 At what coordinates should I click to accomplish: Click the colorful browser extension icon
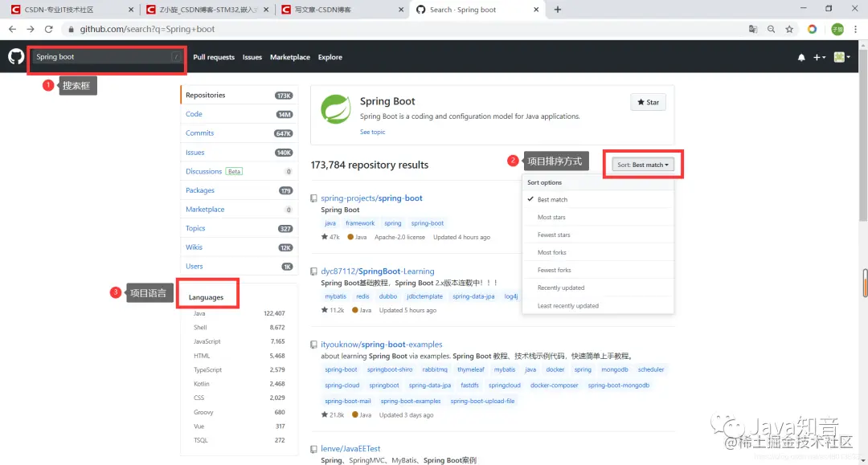(812, 29)
